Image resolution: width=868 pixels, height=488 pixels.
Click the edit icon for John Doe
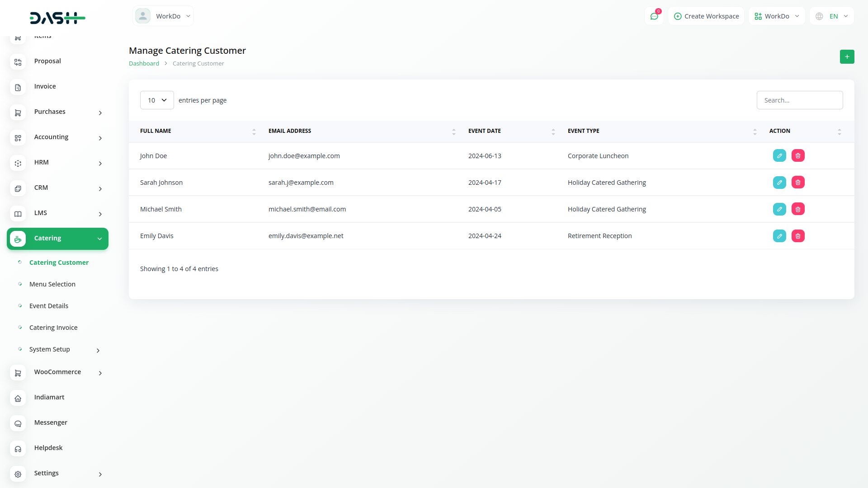[779, 156]
